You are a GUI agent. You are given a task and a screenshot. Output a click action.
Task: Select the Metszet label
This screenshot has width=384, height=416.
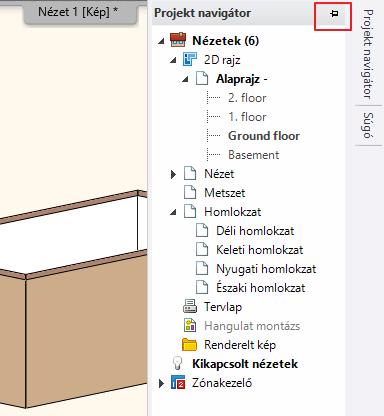point(225,193)
